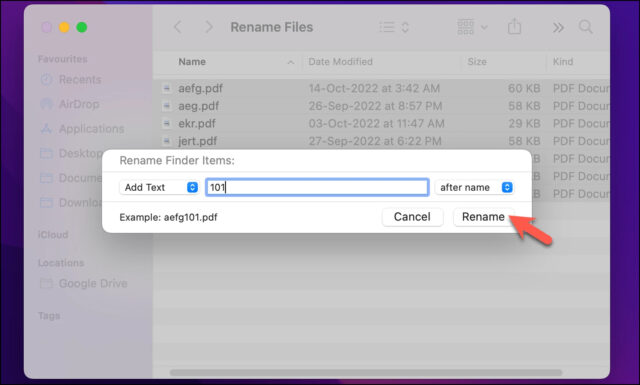Viewport: 640px width, 385px height.
Task: Focus the text field containing 101
Action: coord(317,187)
